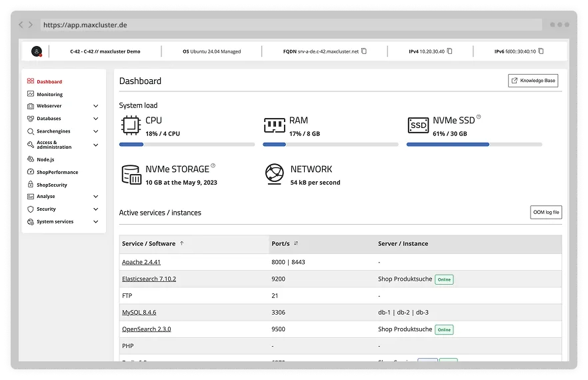Open the Node.js sidebar icon

coord(31,159)
